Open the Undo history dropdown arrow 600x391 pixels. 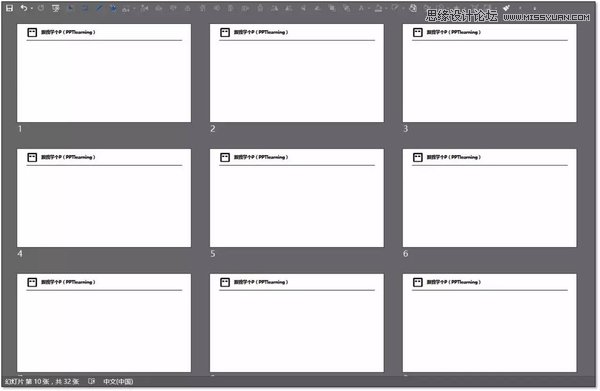[x=32, y=8]
